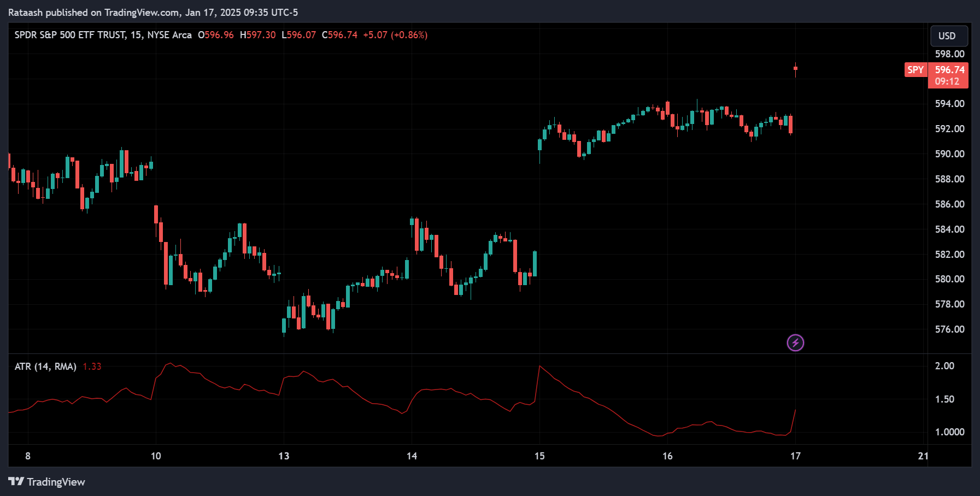Click date label 14 on time axis
Image resolution: width=980 pixels, height=496 pixels.
click(412, 456)
